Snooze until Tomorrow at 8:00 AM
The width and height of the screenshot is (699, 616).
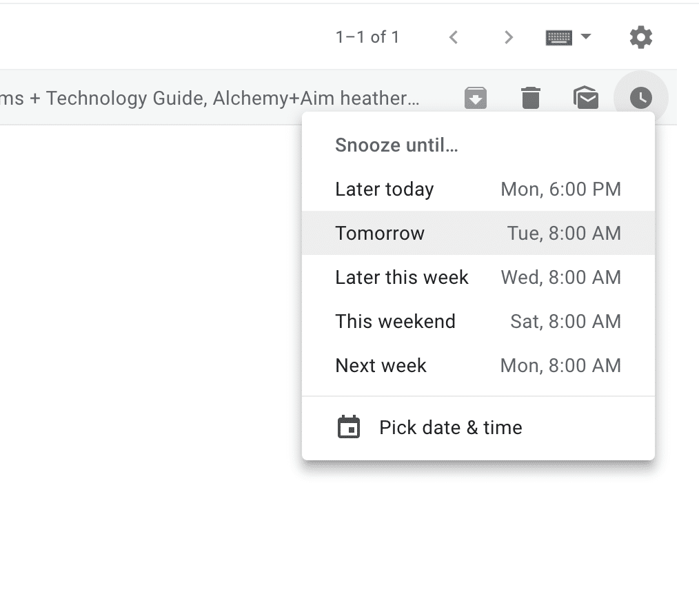click(478, 233)
